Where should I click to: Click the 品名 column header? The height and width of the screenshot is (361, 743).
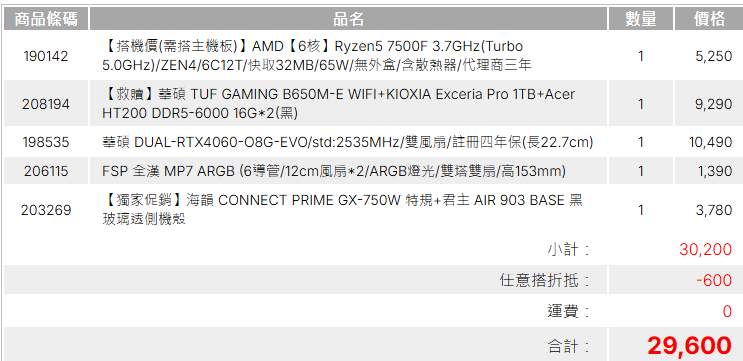[348, 19]
